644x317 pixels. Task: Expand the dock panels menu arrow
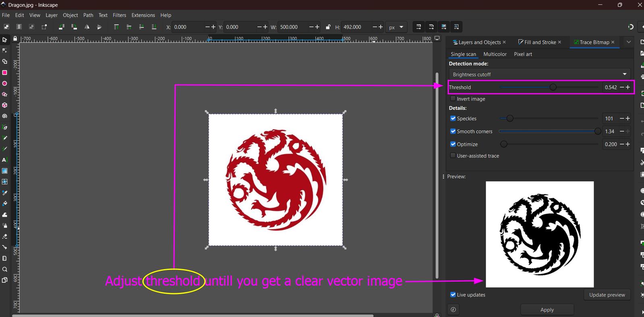tap(628, 42)
